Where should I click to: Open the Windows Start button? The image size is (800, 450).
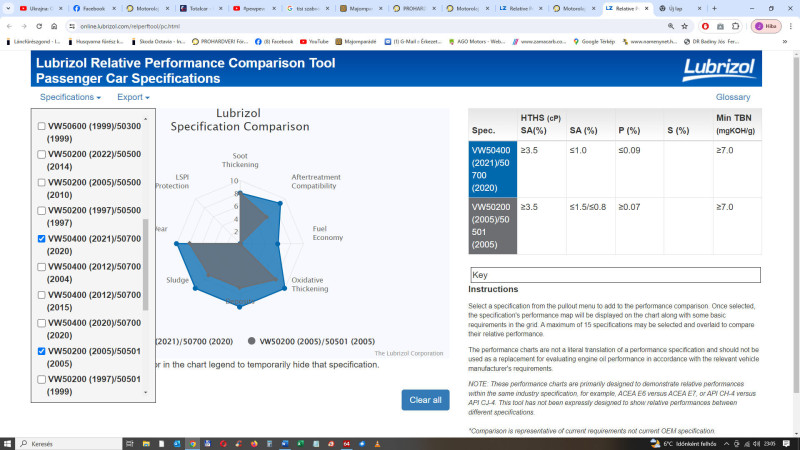coord(7,444)
